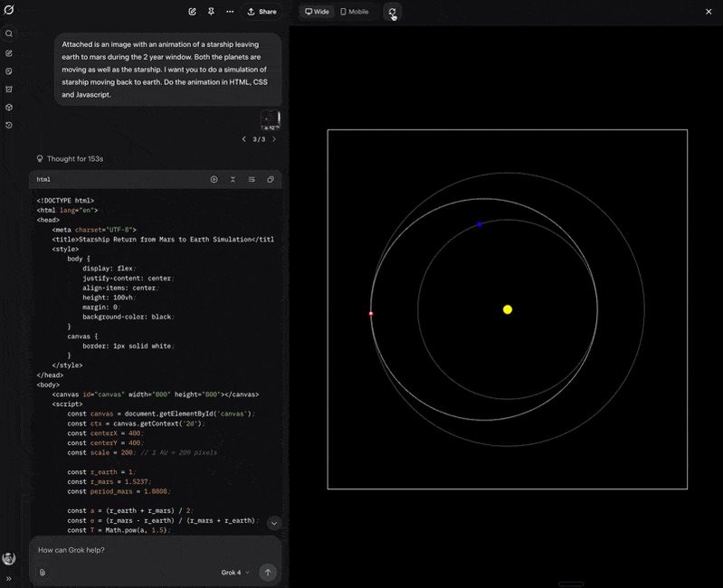Click the third icon in the left sidebar
Image resolution: width=723 pixels, height=588 pixels.
coord(9,71)
